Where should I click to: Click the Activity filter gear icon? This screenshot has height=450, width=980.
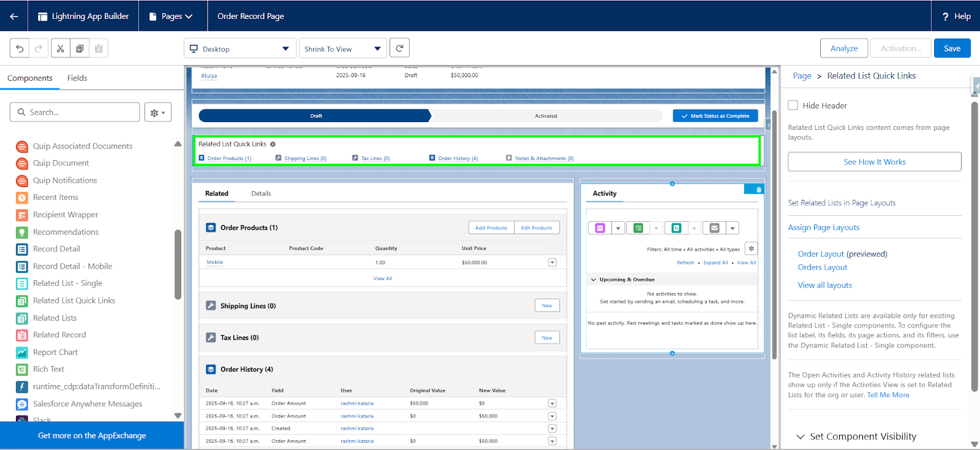tap(751, 248)
